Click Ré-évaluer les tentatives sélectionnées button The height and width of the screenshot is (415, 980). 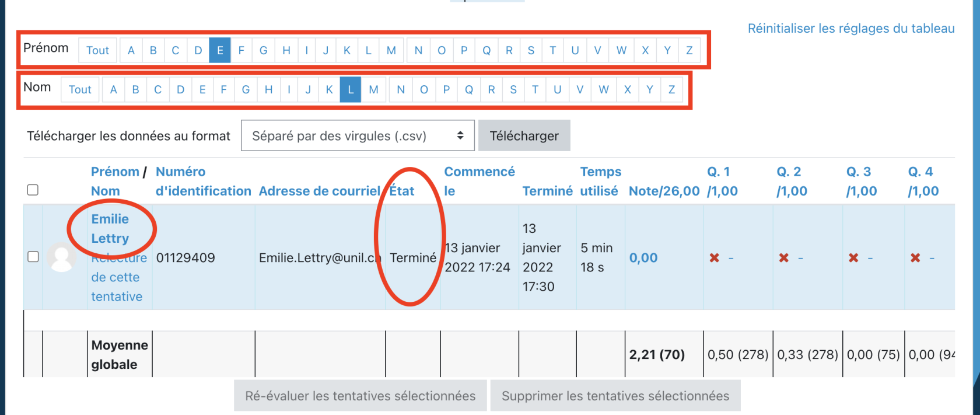tap(360, 396)
